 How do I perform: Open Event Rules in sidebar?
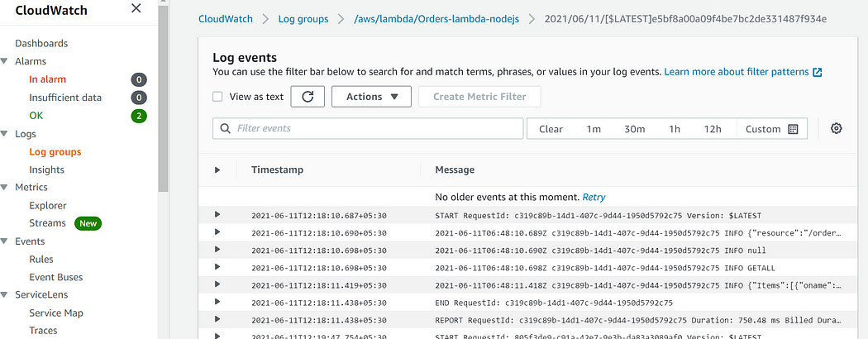click(41, 260)
